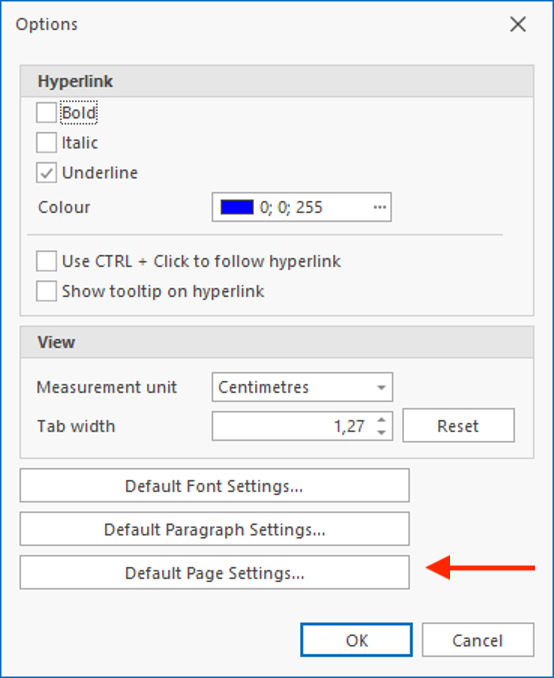Enable Use CTRL + Click to follow hyperlink

point(46,261)
